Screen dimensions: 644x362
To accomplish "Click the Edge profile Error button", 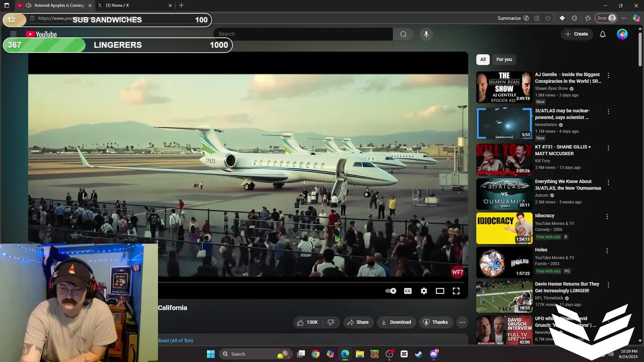I will click(x=606, y=18).
